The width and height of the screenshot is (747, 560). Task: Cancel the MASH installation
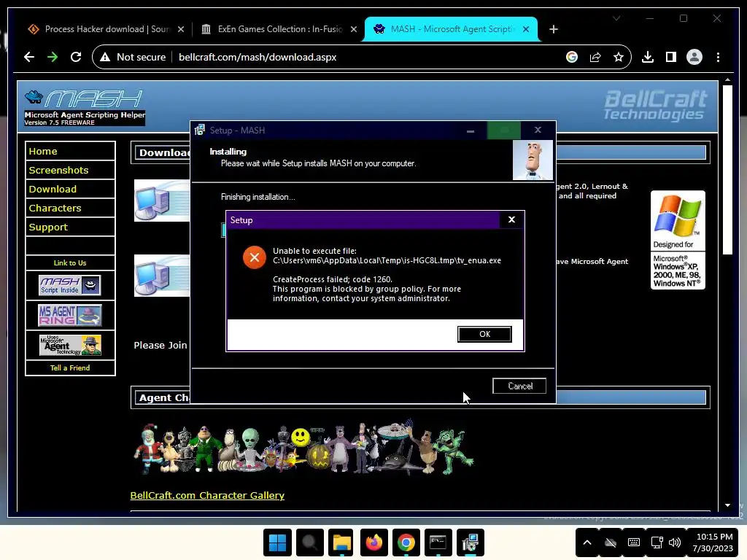point(519,386)
